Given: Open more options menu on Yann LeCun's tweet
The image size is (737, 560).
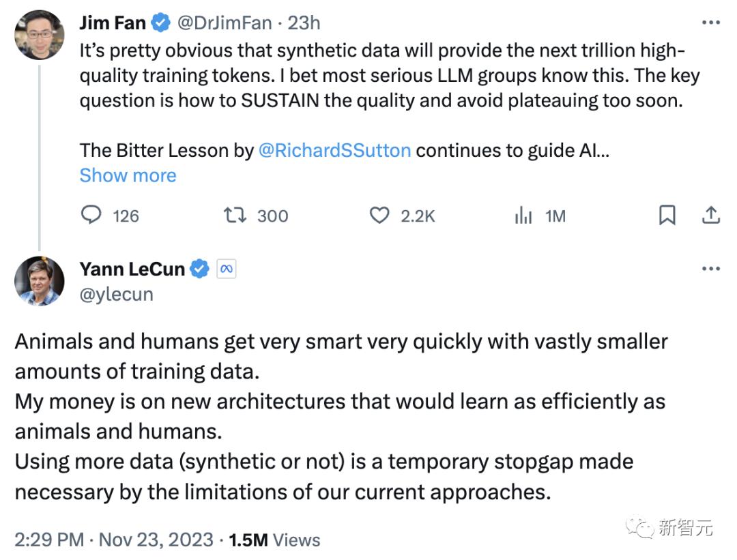Looking at the screenshot, I should point(710,269).
